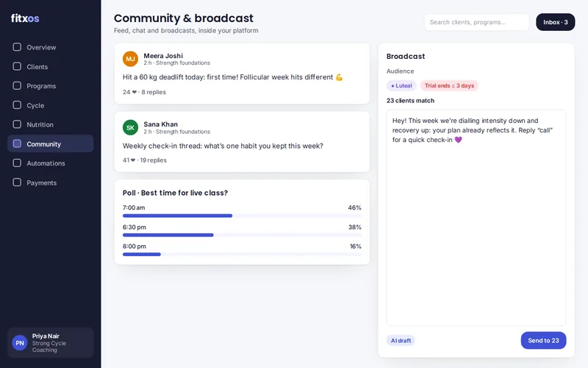Screen dimensions: 588x368
Task: Click the PN profile avatar
Action: 20,343
